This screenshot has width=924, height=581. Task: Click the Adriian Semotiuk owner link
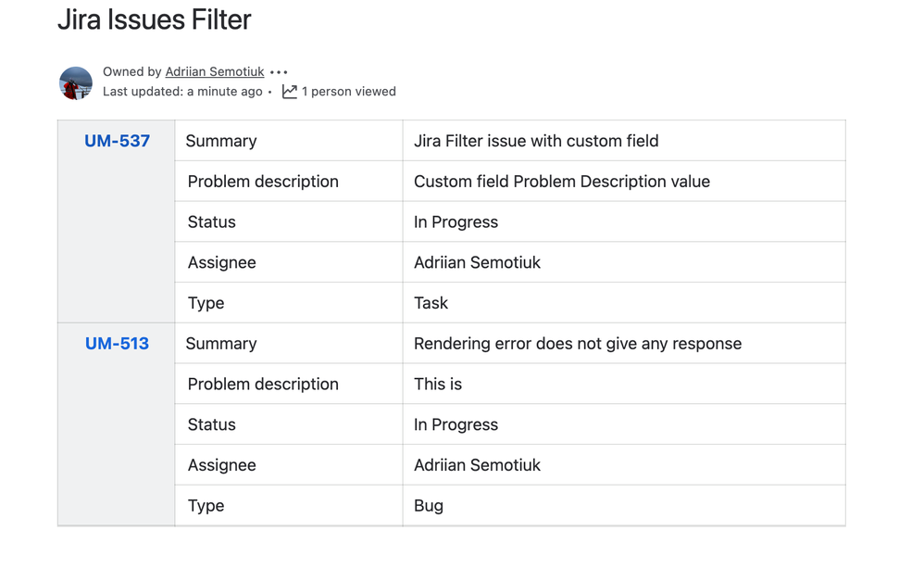click(215, 72)
